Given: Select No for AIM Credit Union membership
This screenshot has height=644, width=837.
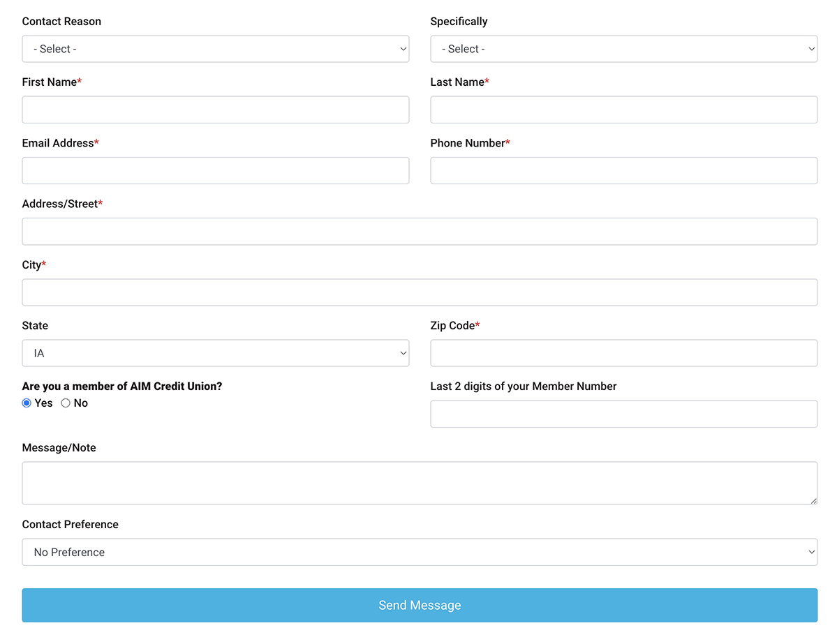Looking at the screenshot, I should (x=64, y=403).
